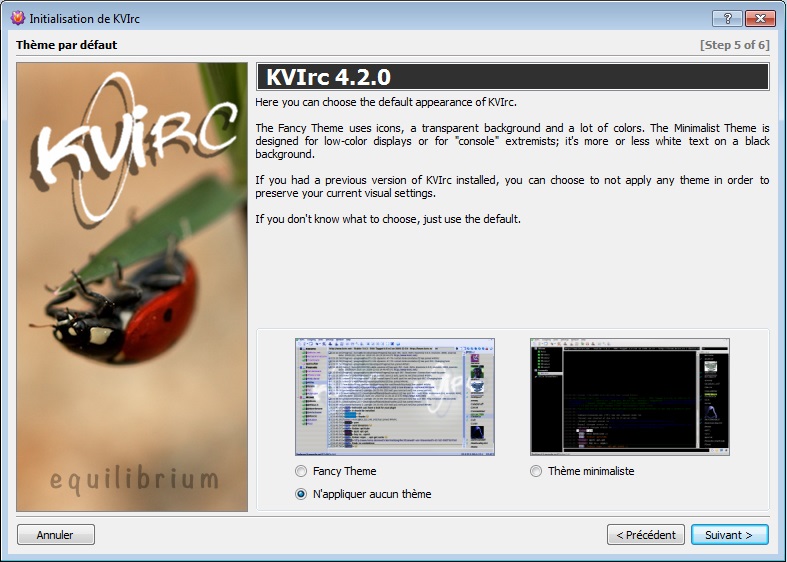Click the Fancy Theme preview screenshot

click(x=394, y=397)
